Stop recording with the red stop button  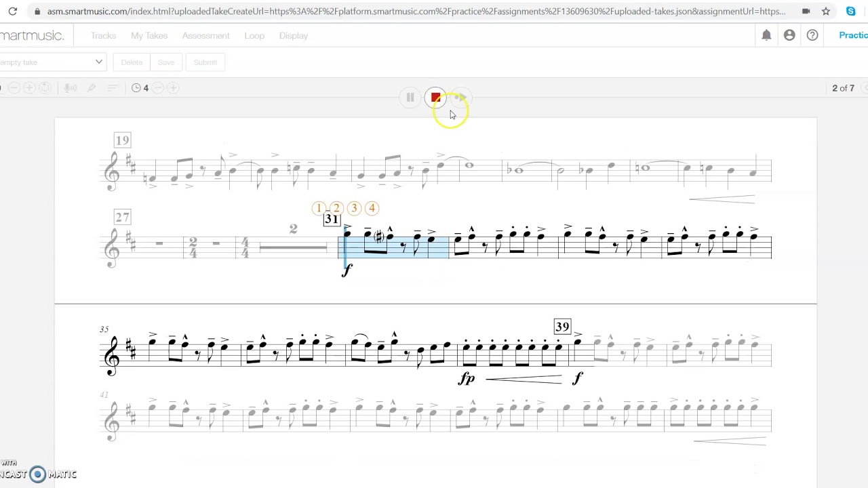pyautogui.click(x=436, y=98)
